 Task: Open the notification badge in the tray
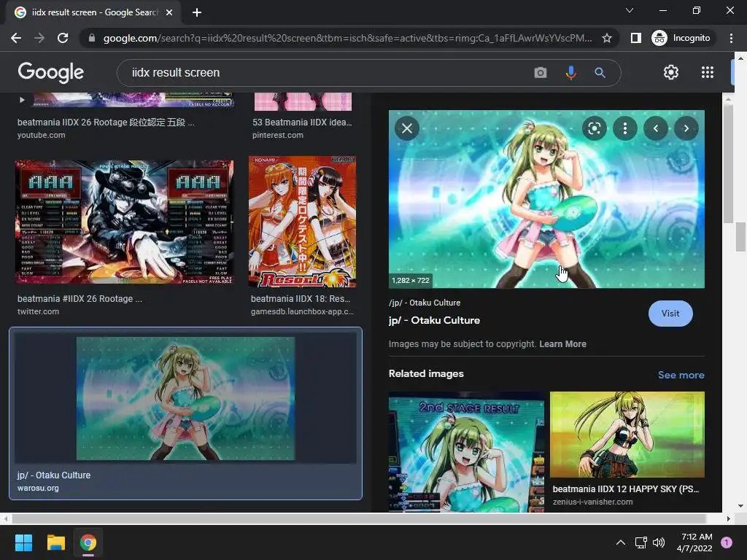pos(726,542)
